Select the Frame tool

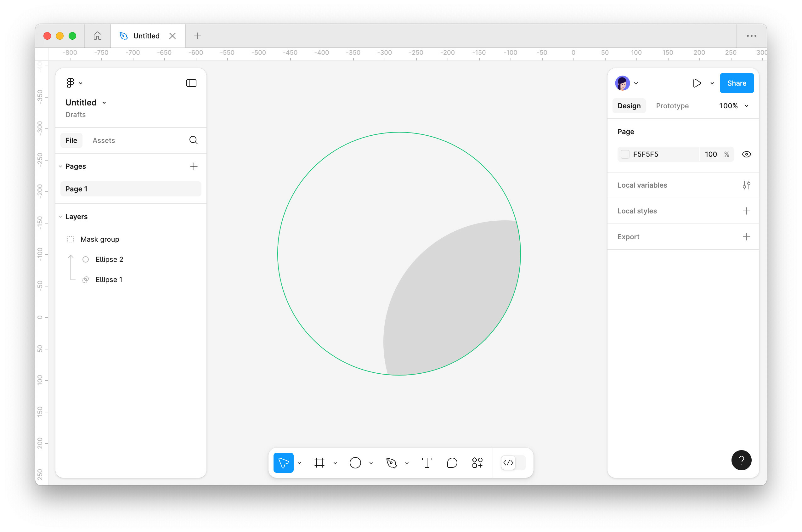point(319,463)
